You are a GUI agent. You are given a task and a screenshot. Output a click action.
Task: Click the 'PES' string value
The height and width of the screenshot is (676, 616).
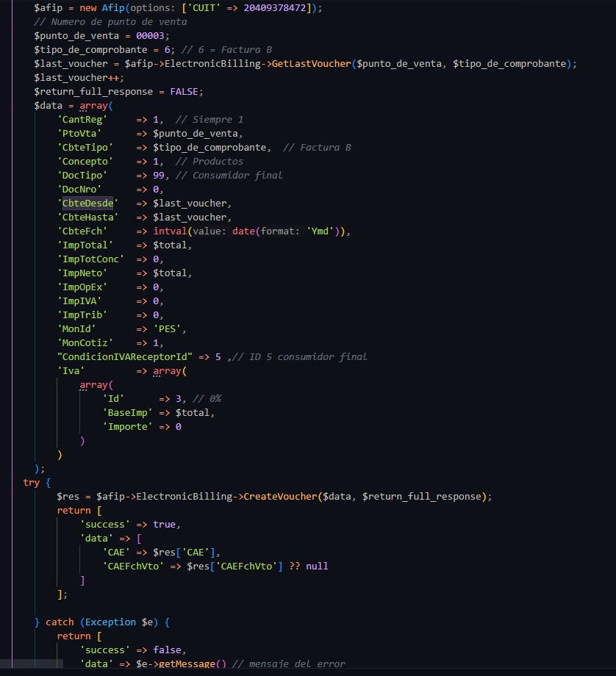click(169, 329)
